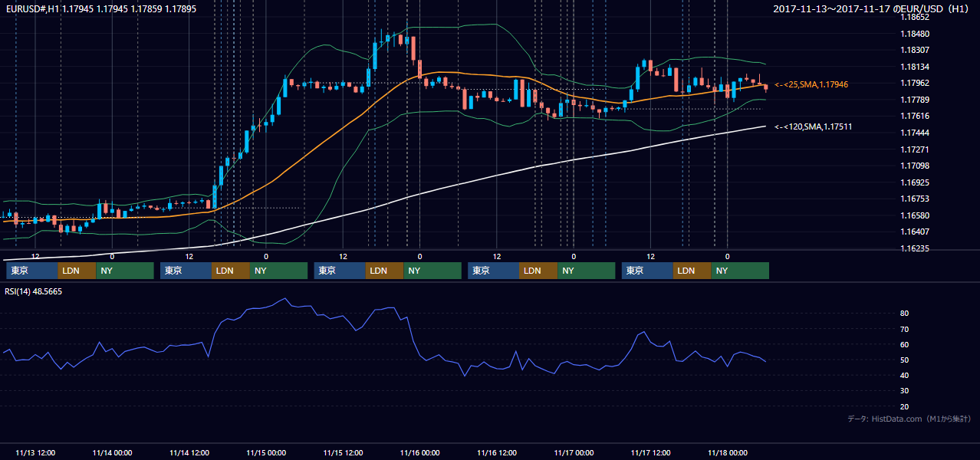Click RSI scale level 30
Viewport: 980px width, 460px height.
click(905, 390)
